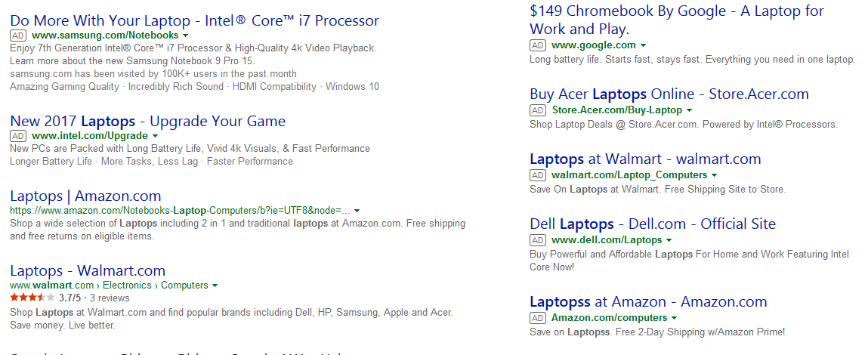Click the AD badge beside Amazon.com/computers
This screenshot has width=868, height=355.
[538, 318]
